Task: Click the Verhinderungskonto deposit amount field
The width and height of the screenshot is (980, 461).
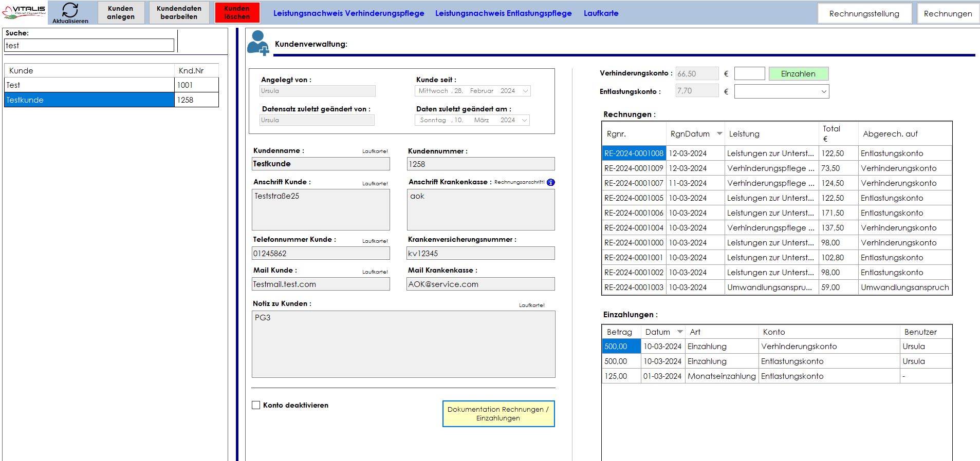Action: point(749,73)
